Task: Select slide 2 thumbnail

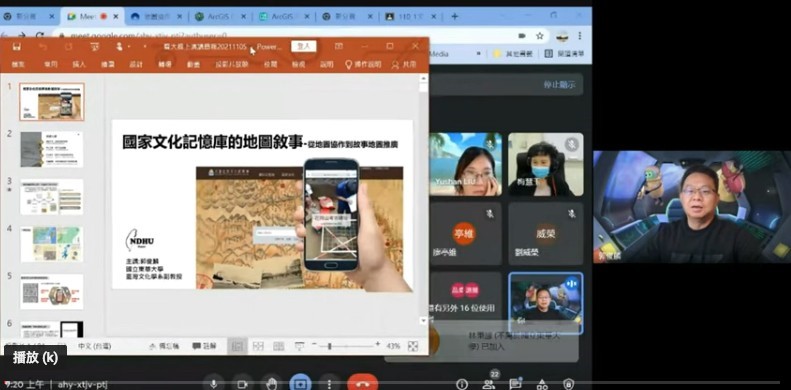Action: [x=52, y=149]
